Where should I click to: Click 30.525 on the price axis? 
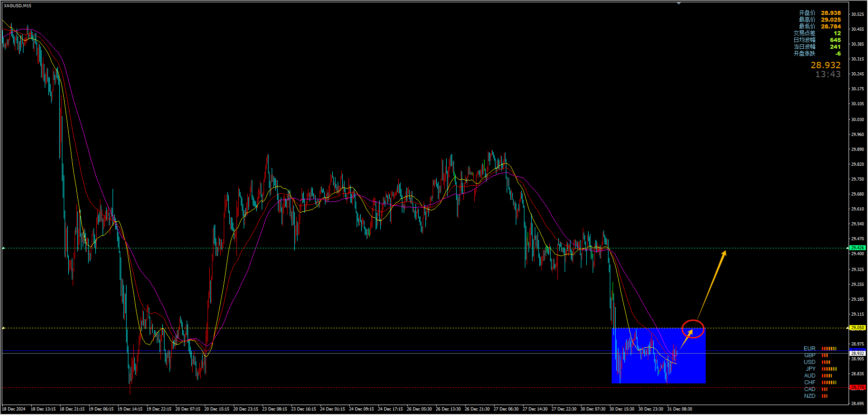[858, 14]
